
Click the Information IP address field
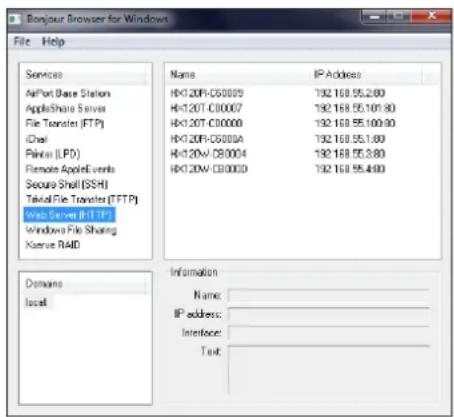tap(329, 314)
